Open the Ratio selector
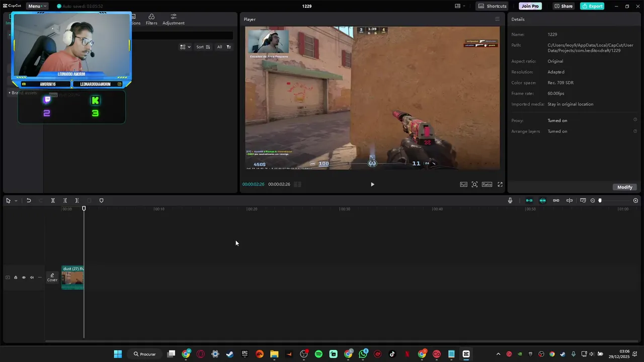Viewport: 644px width, 362px height. [487, 185]
